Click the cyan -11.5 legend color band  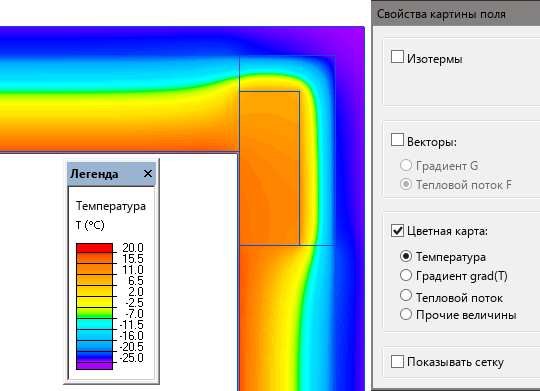94,324
